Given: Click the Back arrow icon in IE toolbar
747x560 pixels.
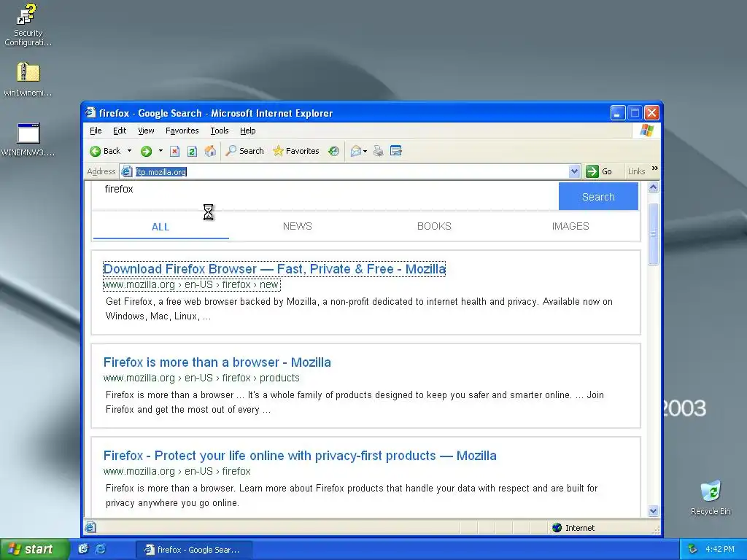Looking at the screenshot, I should pos(96,151).
